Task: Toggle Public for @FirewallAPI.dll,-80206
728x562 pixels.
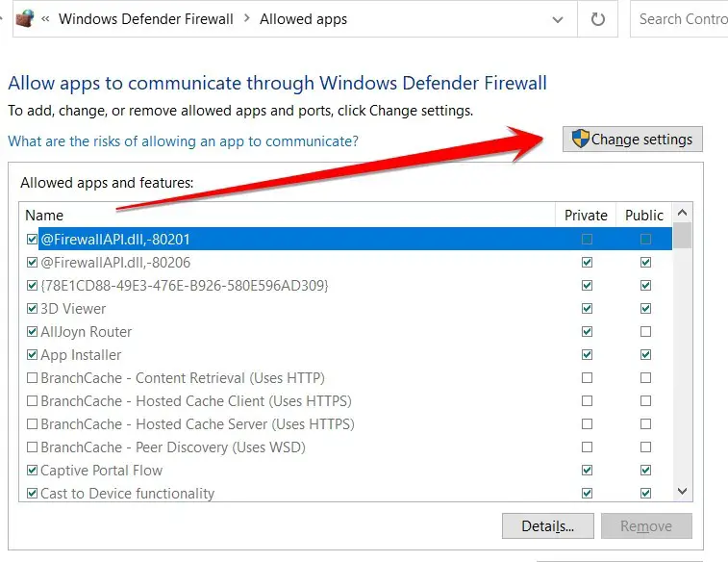Action: [x=645, y=263]
